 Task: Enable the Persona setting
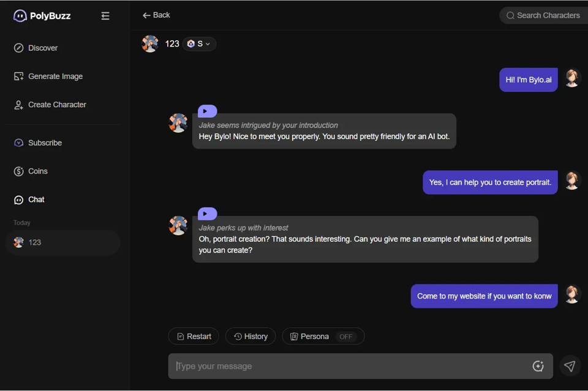[x=345, y=336]
